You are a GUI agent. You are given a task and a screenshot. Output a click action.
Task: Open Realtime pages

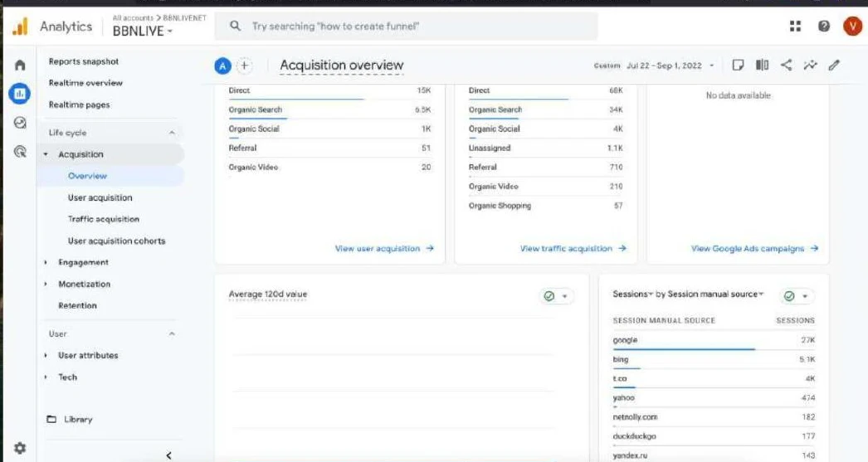pos(79,105)
